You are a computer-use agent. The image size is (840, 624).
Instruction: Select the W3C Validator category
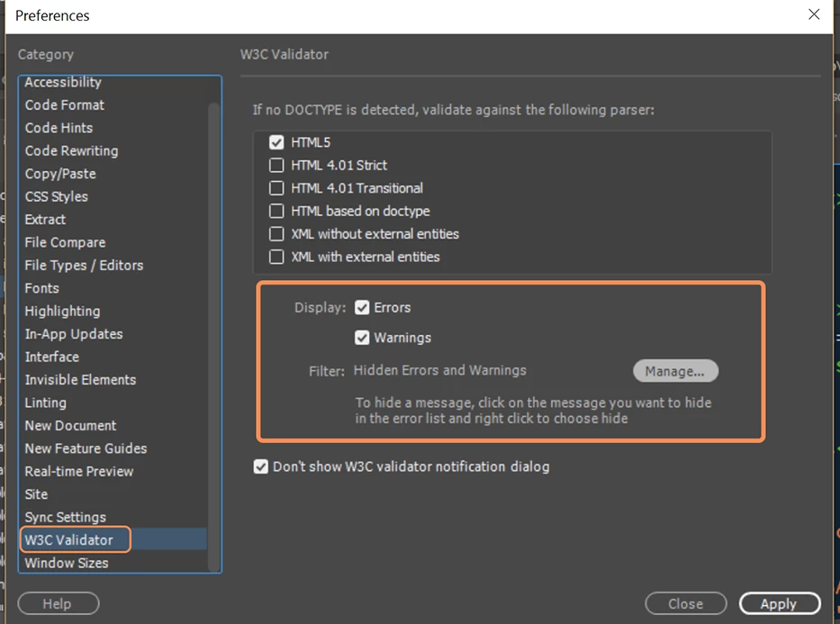113,540
